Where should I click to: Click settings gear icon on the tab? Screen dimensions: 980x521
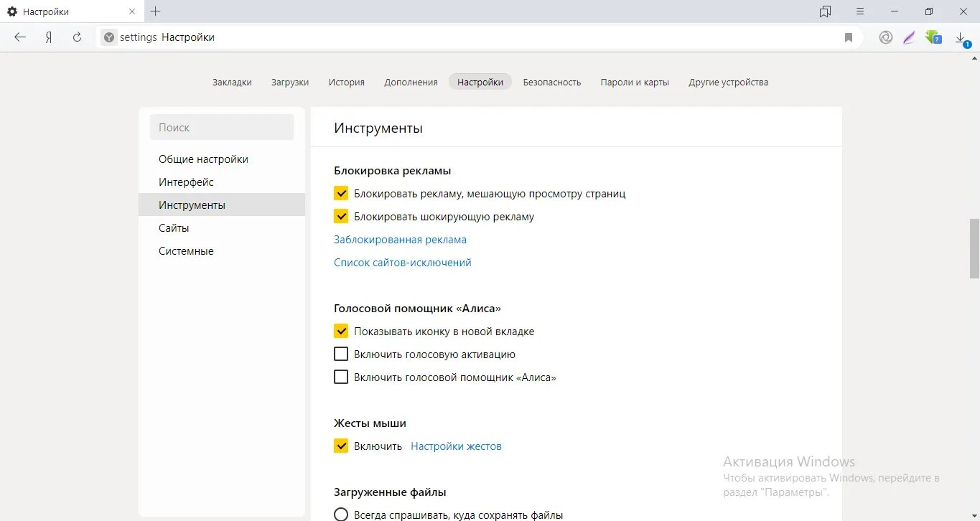[x=12, y=11]
